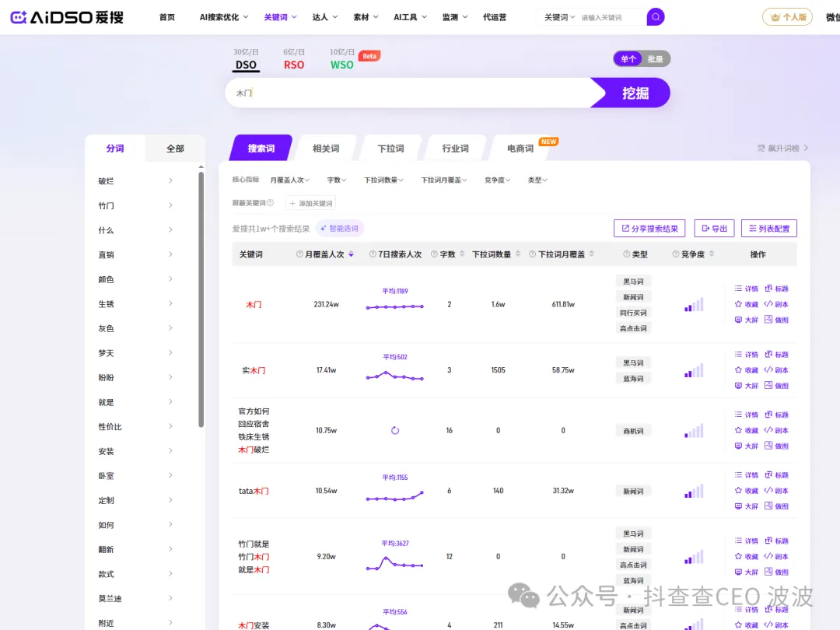The image size is (840, 630).
Task: Expand the 竹门 item in word list
Action: click(x=170, y=205)
